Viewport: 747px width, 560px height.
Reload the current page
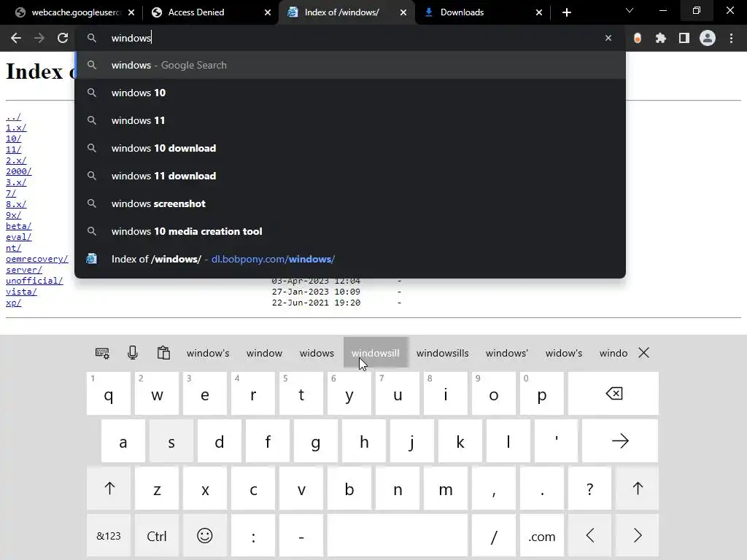coord(63,38)
